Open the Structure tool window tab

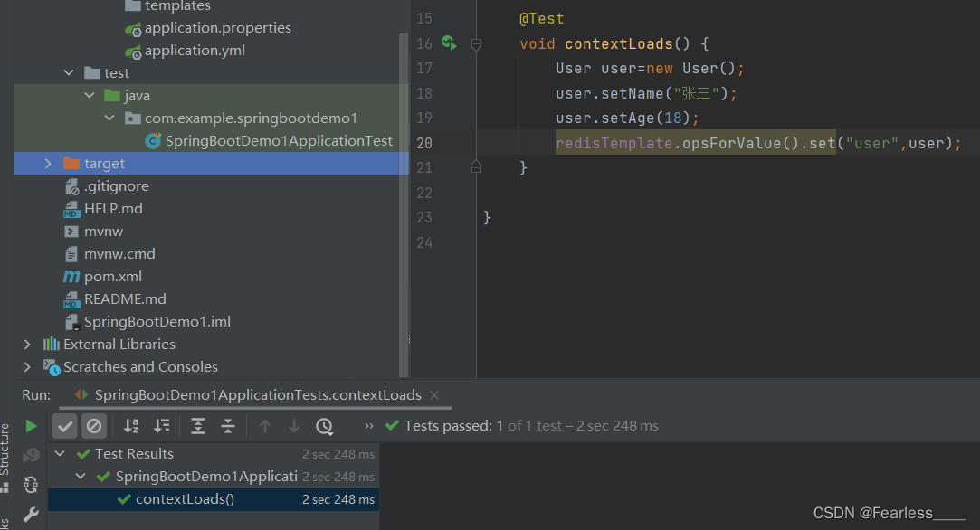(x=5, y=450)
